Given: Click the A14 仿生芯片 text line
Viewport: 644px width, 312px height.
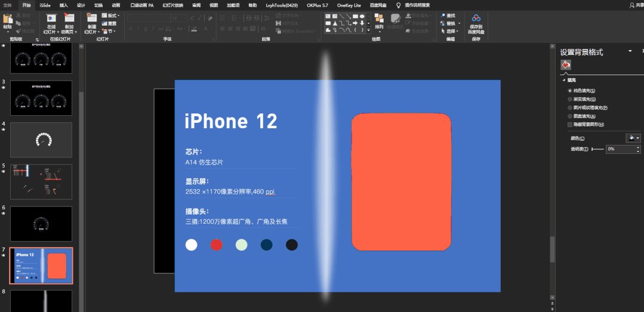Looking at the screenshot, I should click(x=204, y=162).
